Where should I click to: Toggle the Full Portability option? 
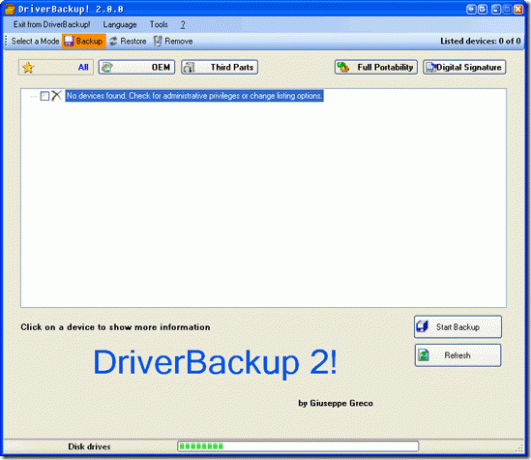[x=376, y=67]
